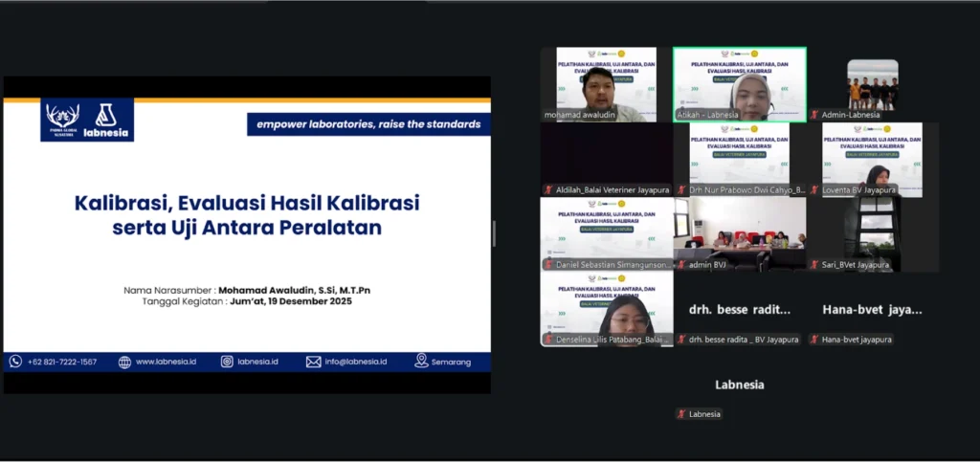Click the envelope icon beside info@labnesia.id

click(313, 362)
